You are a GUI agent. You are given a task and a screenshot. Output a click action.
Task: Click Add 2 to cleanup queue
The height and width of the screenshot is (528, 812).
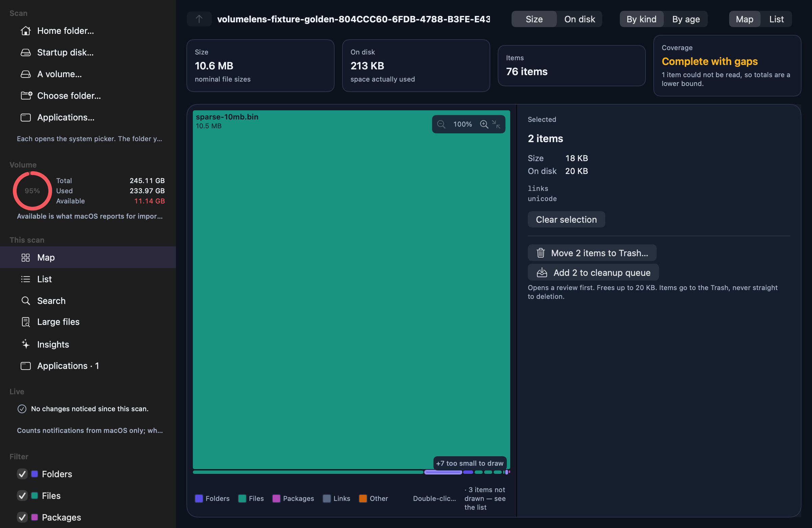coord(593,273)
